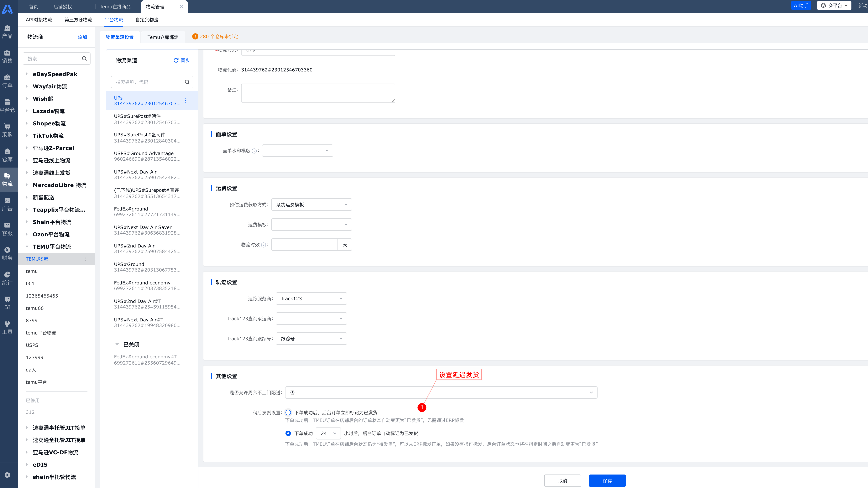The height and width of the screenshot is (488, 868).
Task: Open Temu仓库绑定 tab
Action: [163, 37]
